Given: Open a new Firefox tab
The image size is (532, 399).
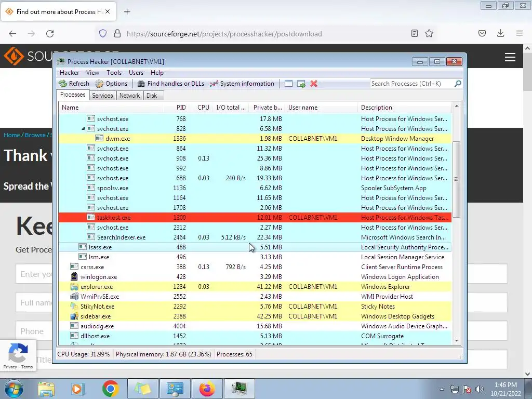Looking at the screenshot, I should [x=127, y=12].
